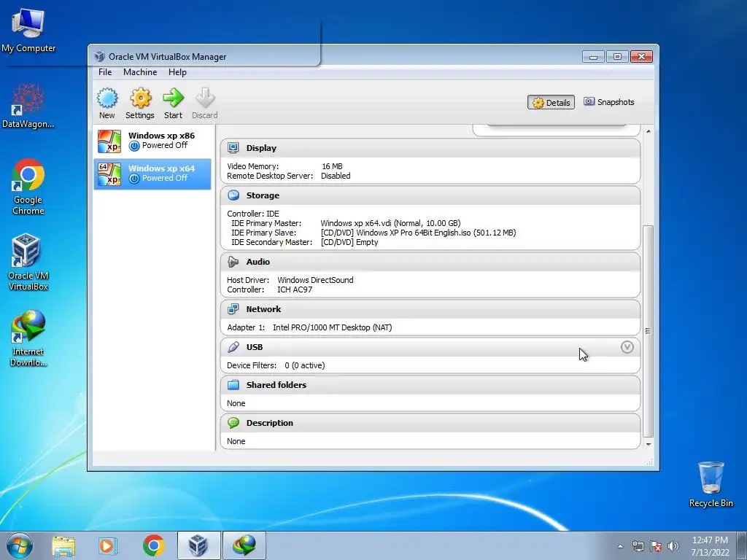Click the Internet Download Manager desktop shortcut
This screenshot has height=560, width=747.
point(28,338)
